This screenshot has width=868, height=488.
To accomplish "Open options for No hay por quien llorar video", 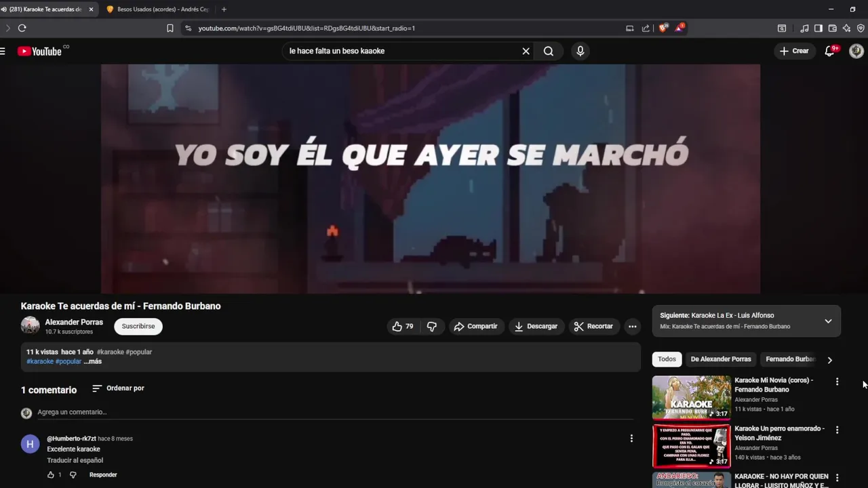I will click(x=837, y=478).
